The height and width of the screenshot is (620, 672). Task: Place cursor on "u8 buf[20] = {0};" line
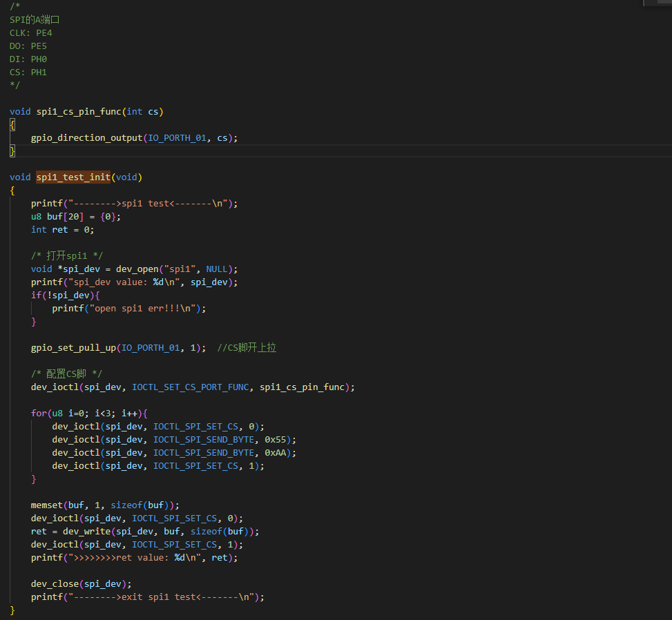pyautogui.click(x=76, y=217)
